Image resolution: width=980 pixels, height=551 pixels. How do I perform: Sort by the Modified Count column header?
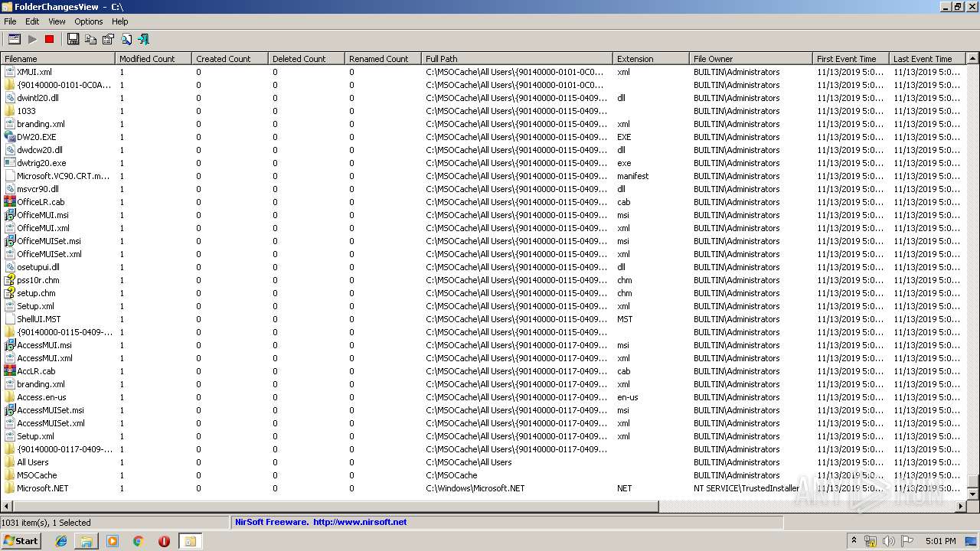coord(153,59)
